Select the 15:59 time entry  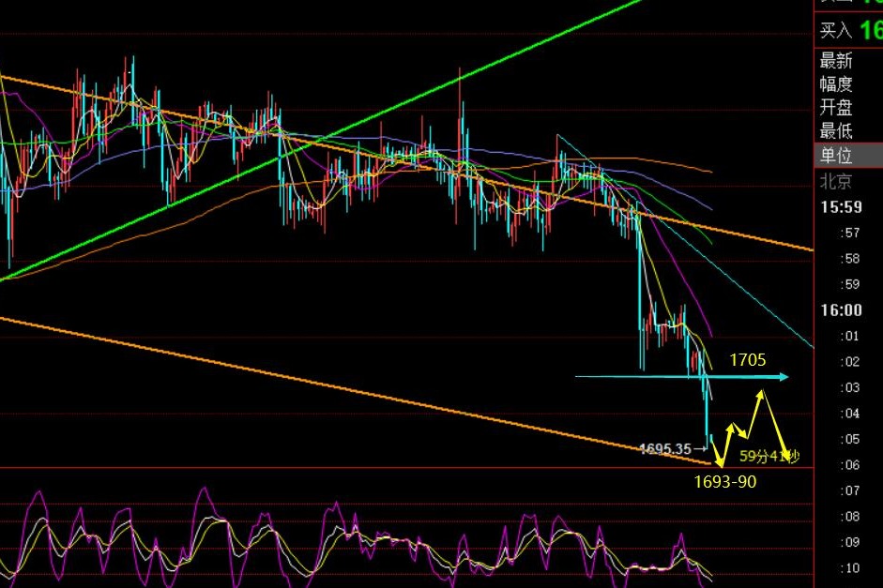pyautogui.click(x=842, y=207)
